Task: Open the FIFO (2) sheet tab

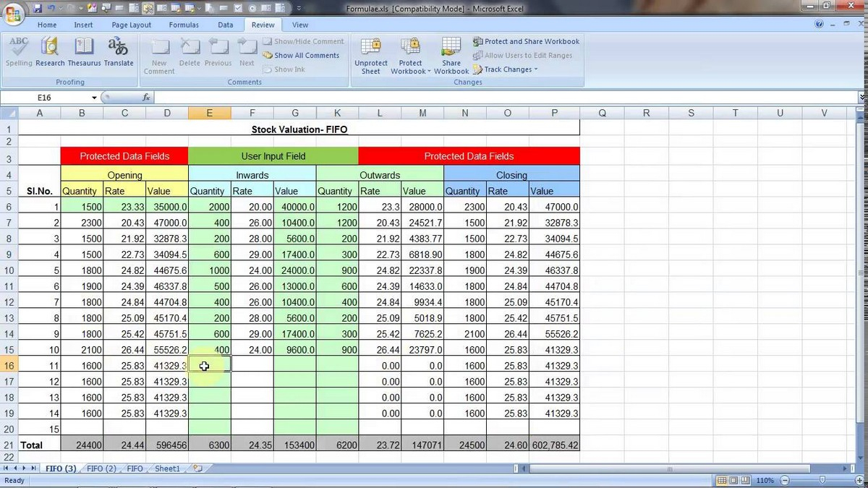Action: (101, 468)
